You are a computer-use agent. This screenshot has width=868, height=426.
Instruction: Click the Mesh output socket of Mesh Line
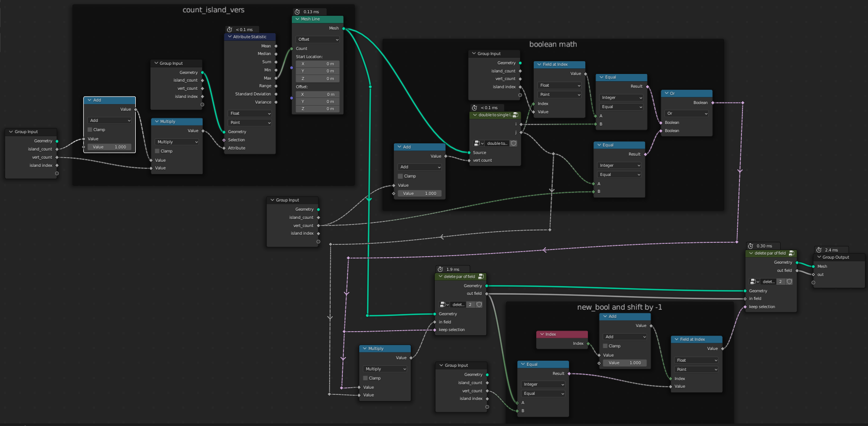(343, 29)
